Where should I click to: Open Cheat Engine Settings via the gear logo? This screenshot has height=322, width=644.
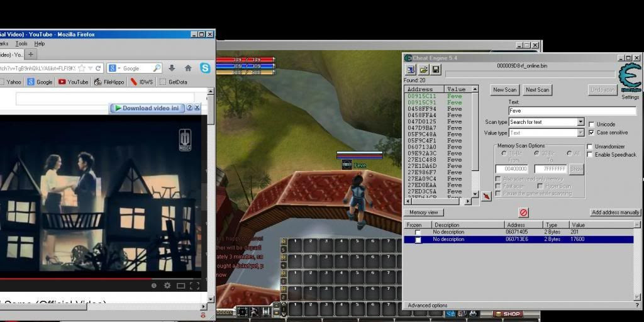click(630, 78)
